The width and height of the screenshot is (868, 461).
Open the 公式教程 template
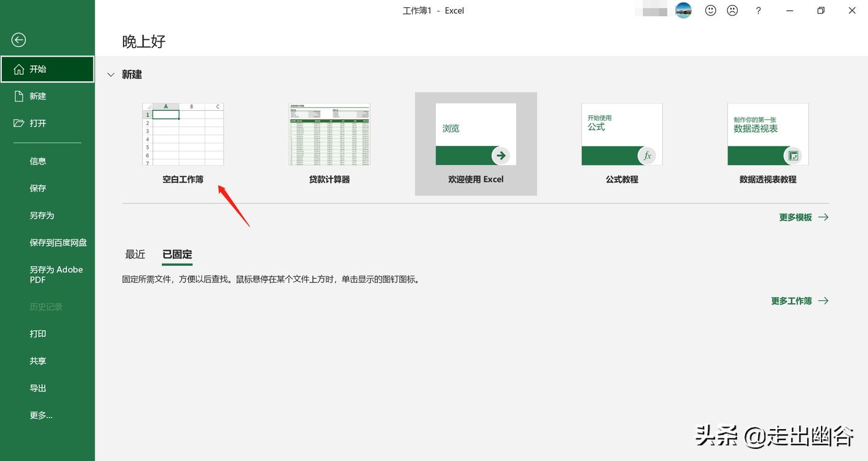pyautogui.click(x=622, y=143)
